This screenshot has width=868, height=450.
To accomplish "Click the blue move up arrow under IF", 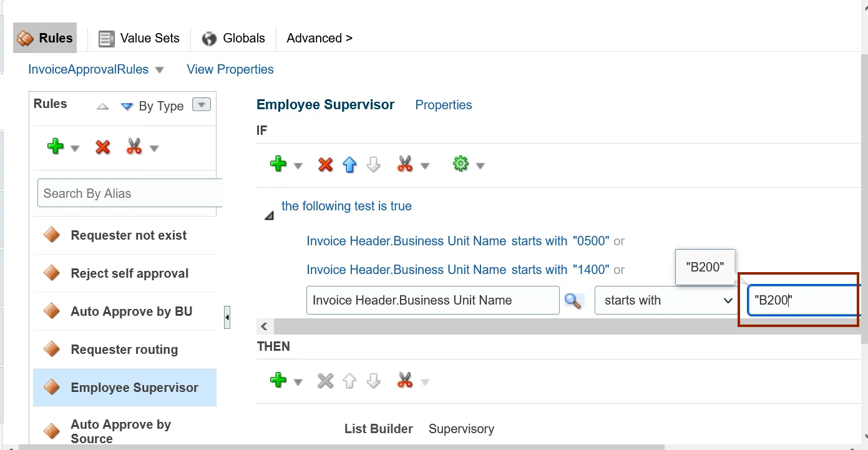I will [x=349, y=165].
